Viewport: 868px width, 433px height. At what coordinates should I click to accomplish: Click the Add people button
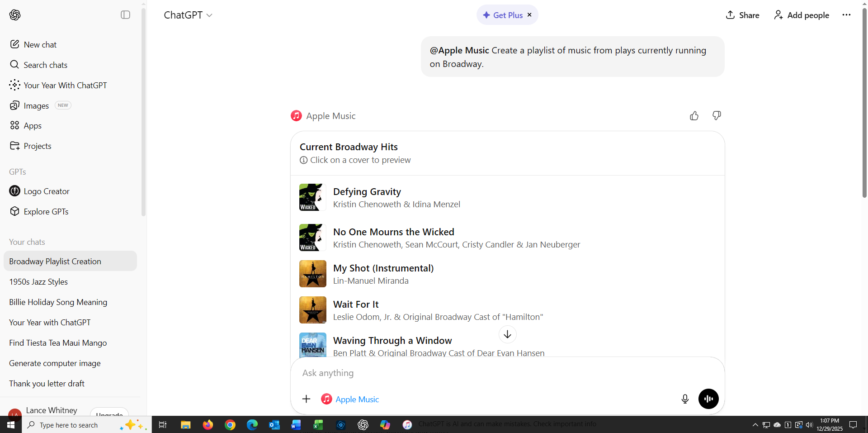(802, 15)
